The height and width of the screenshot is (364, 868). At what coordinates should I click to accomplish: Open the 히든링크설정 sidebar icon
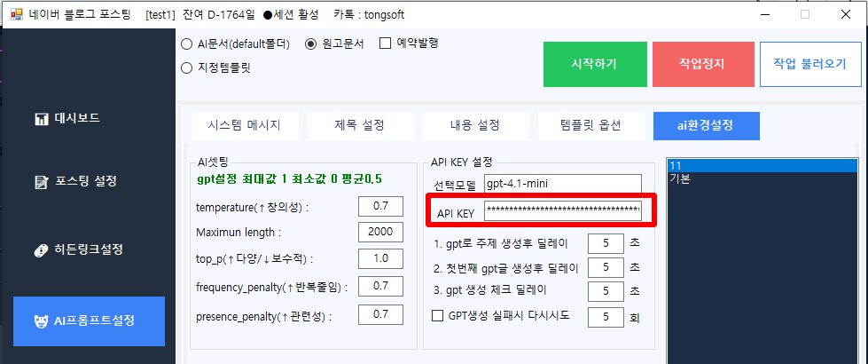(x=41, y=249)
